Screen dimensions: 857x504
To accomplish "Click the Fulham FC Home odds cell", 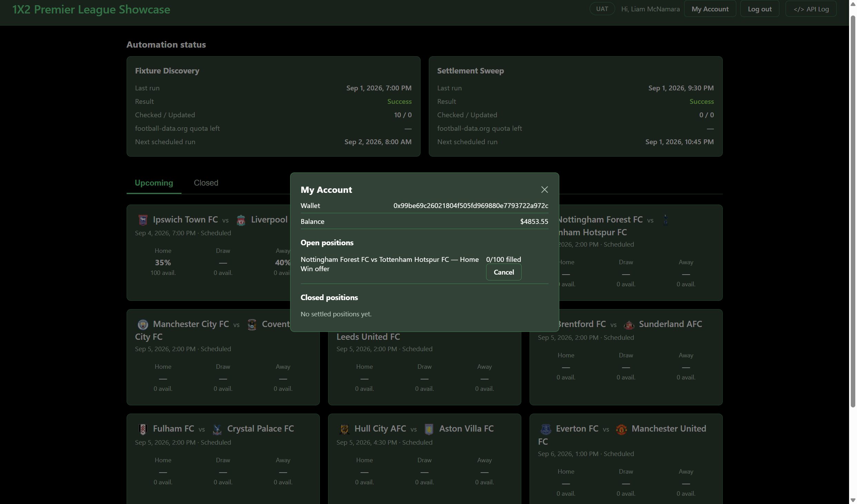I will [163, 471].
